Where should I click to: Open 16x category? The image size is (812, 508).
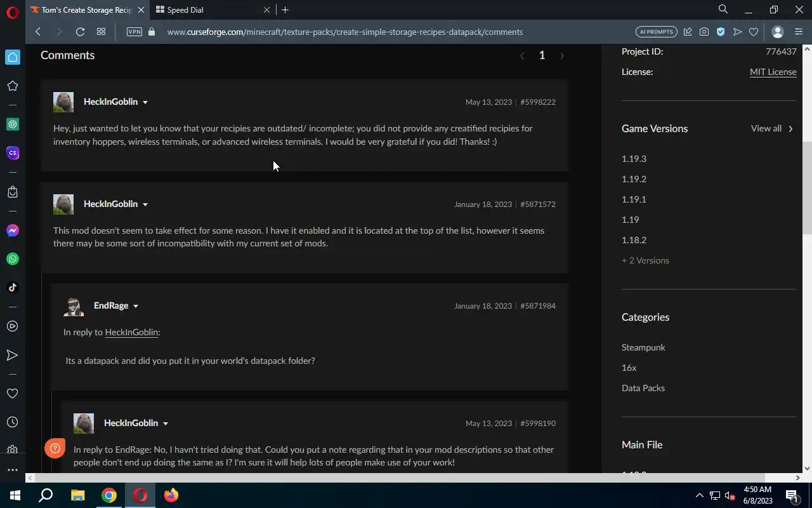click(629, 368)
